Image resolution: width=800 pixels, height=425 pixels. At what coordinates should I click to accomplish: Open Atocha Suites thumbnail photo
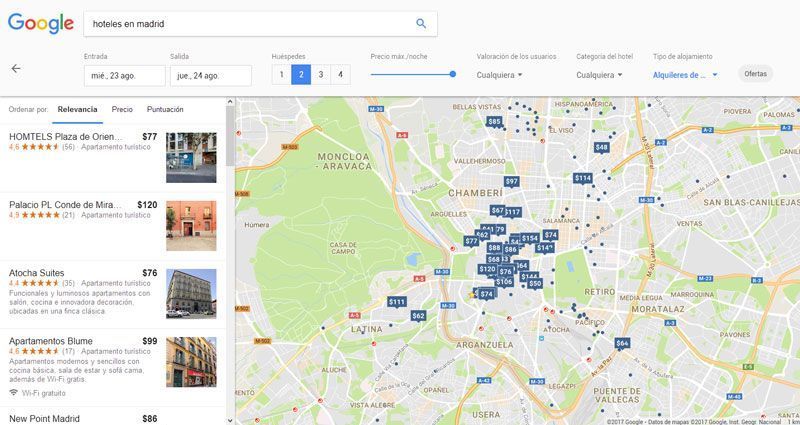191,293
